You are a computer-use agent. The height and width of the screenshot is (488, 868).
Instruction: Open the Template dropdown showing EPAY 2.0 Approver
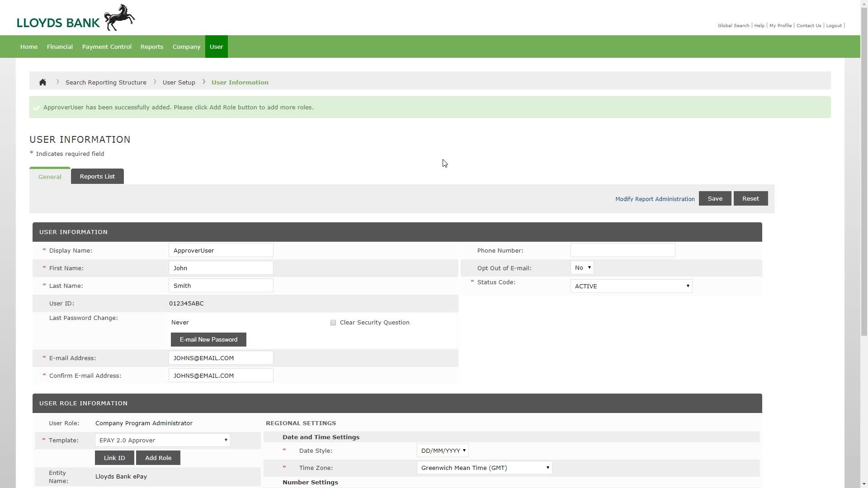(x=162, y=440)
